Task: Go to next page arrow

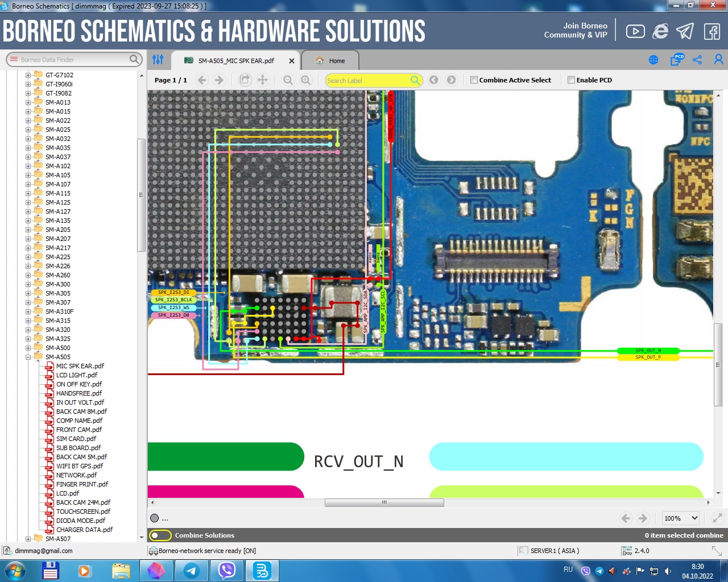Action: 220,80
